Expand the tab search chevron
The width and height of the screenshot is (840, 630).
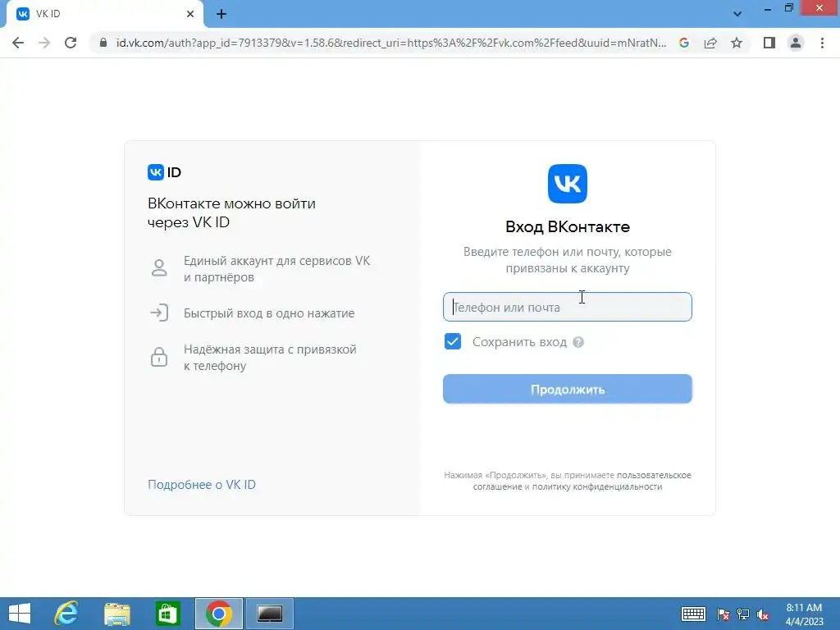point(737,14)
